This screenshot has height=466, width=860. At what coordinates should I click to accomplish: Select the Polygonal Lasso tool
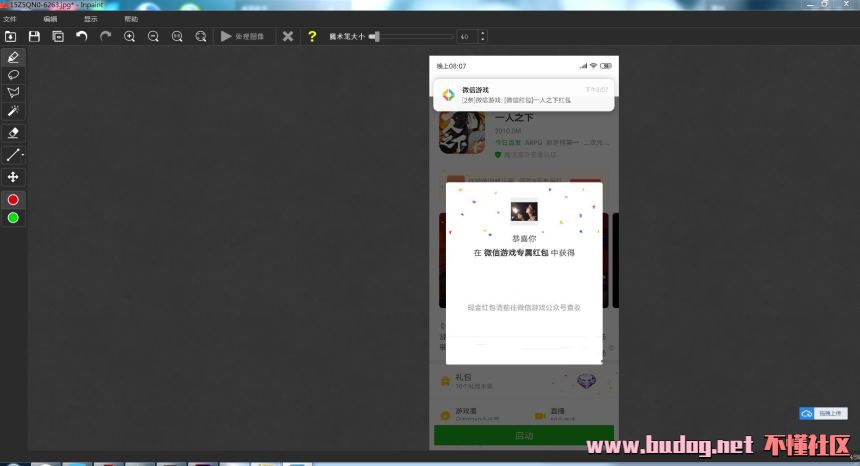13,93
